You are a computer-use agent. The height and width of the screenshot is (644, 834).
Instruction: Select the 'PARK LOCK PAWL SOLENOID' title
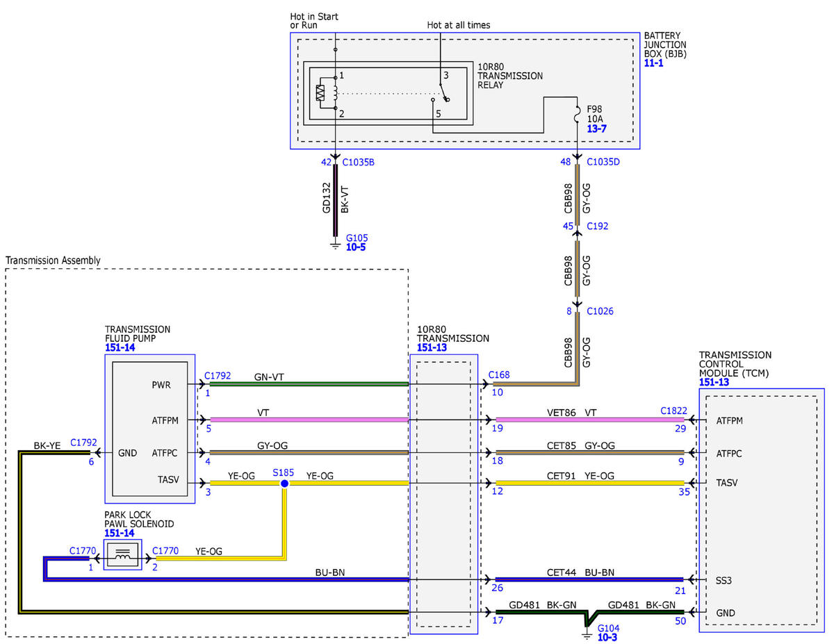[x=139, y=519]
